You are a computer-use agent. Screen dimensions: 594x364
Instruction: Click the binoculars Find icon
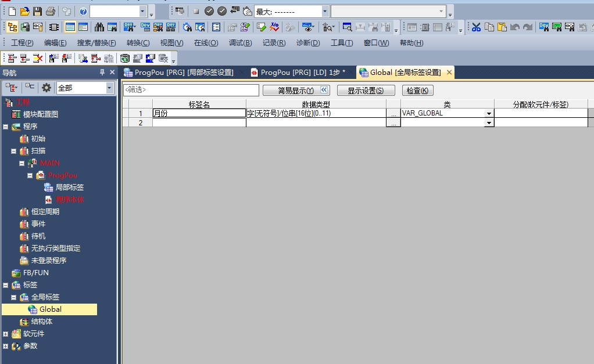pyautogui.click(x=99, y=27)
